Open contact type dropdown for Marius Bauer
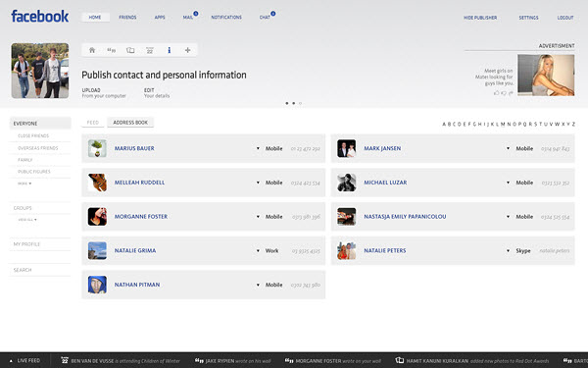 click(258, 149)
